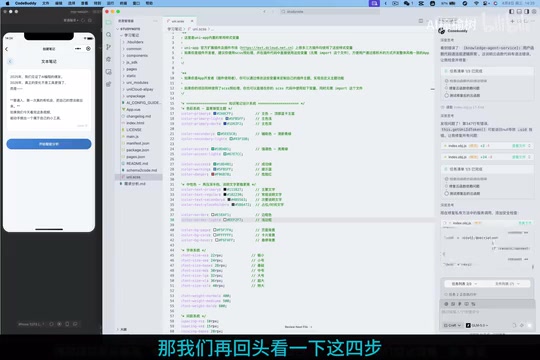The image size is (540, 360).
Task: Open the ext.dcloud.net.cn link in comment
Action: click(x=267, y=48)
